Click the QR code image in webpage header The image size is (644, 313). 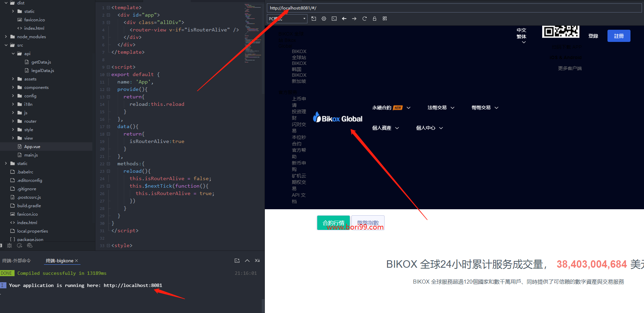(x=560, y=31)
